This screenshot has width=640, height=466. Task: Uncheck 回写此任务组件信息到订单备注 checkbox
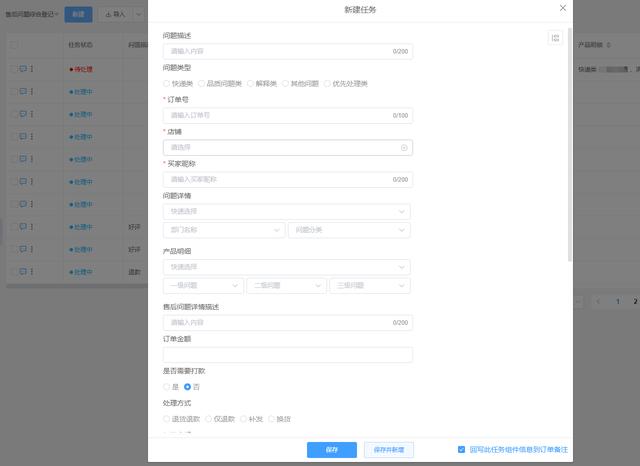click(x=461, y=450)
